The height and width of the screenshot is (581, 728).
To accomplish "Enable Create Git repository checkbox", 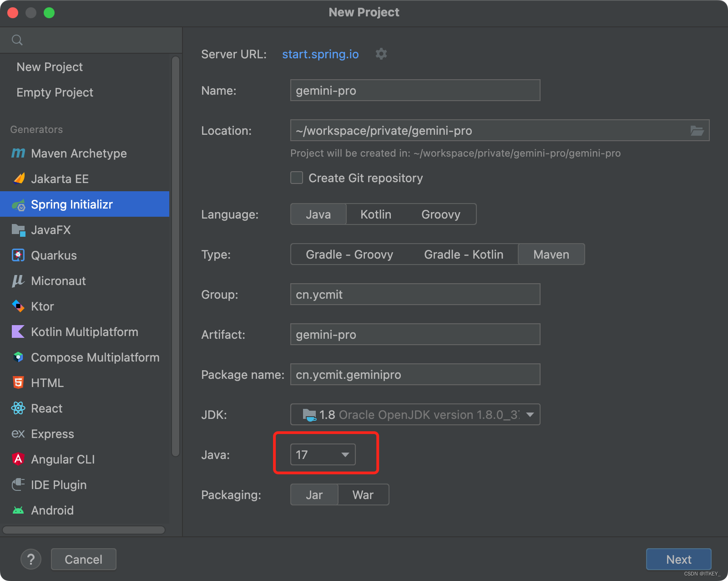I will [297, 178].
